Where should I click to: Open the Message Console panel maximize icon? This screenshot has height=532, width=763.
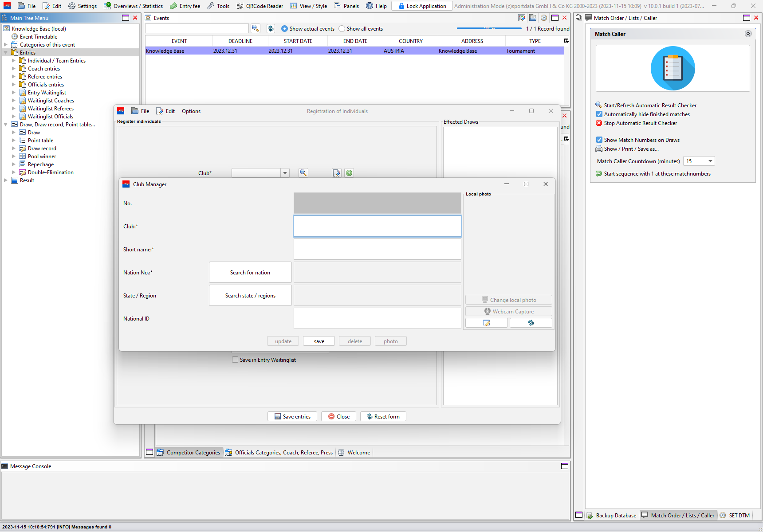pyautogui.click(x=565, y=466)
